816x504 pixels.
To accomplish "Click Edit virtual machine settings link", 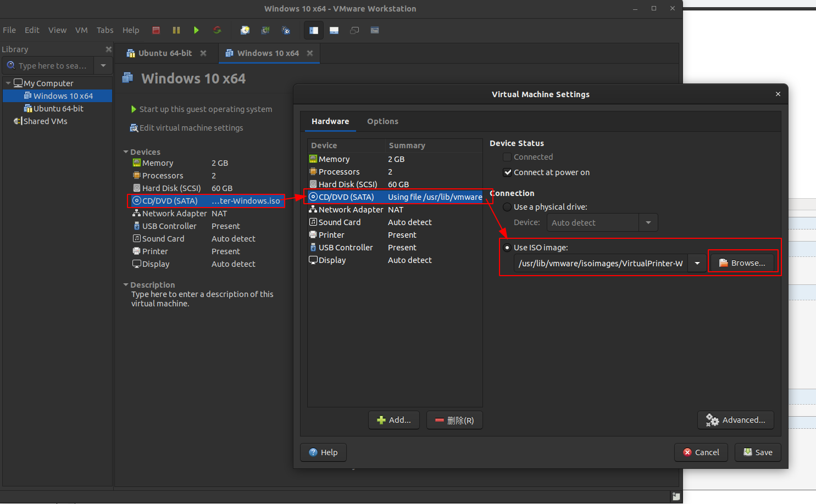I will (x=186, y=128).
